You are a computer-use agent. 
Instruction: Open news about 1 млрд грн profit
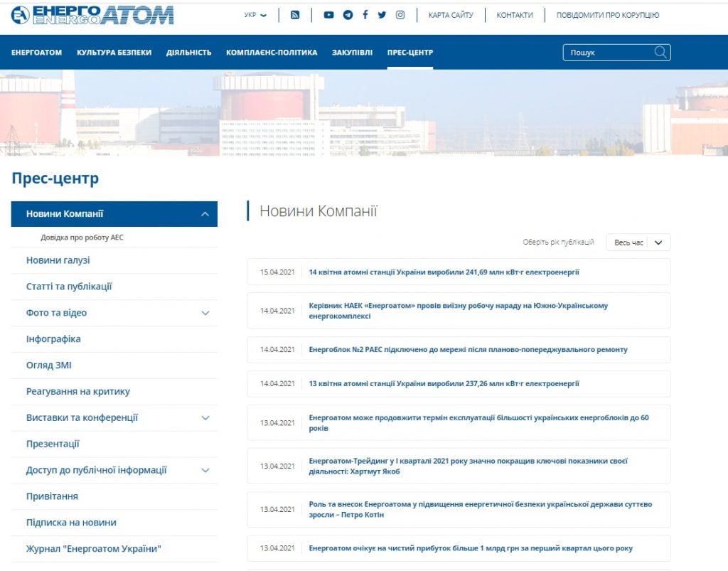pos(471,548)
